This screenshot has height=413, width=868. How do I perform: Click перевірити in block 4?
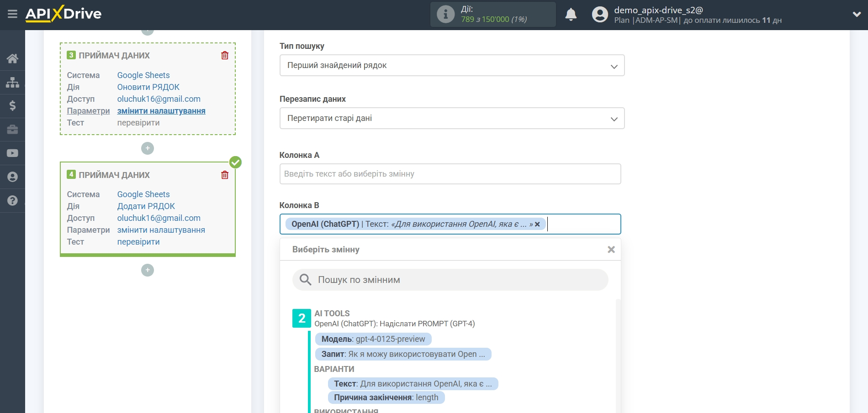coord(138,242)
